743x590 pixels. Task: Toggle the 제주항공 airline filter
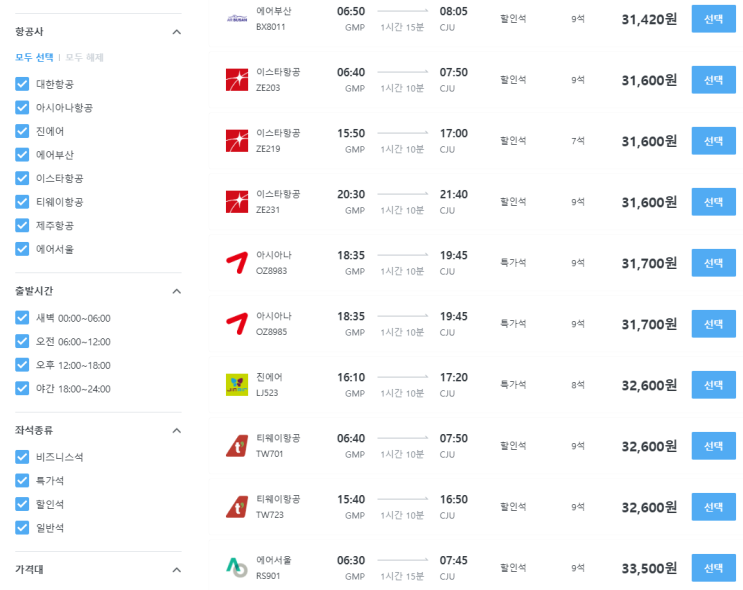click(22, 225)
